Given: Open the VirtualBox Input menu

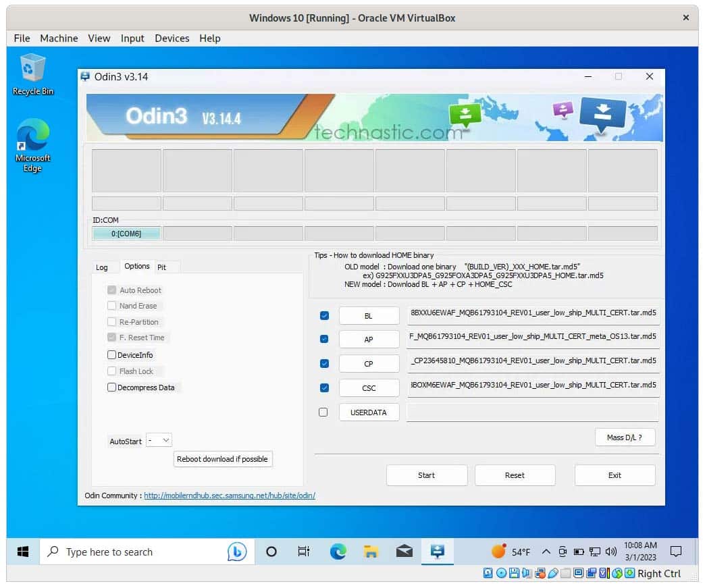Looking at the screenshot, I should click(x=132, y=38).
